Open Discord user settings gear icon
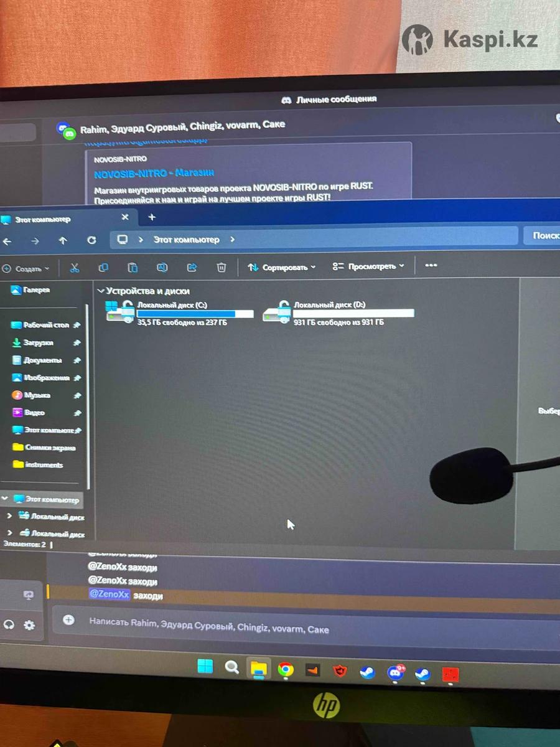Screen dimensions: 560x747 pyautogui.click(x=29, y=625)
